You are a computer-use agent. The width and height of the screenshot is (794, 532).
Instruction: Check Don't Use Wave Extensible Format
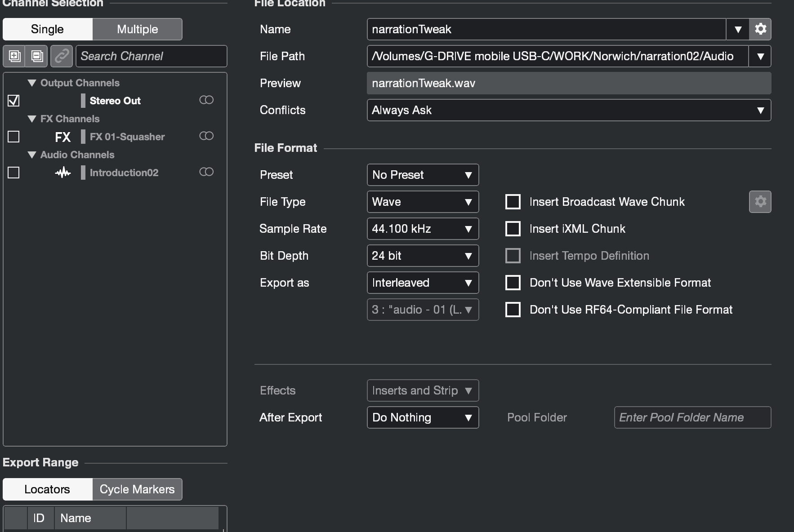coord(513,283)
